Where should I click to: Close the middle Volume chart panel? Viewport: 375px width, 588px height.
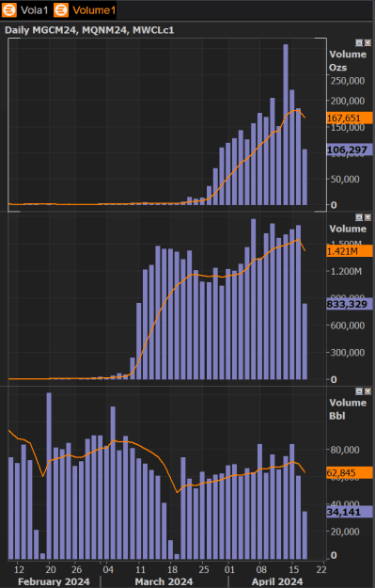pos(367,217)
